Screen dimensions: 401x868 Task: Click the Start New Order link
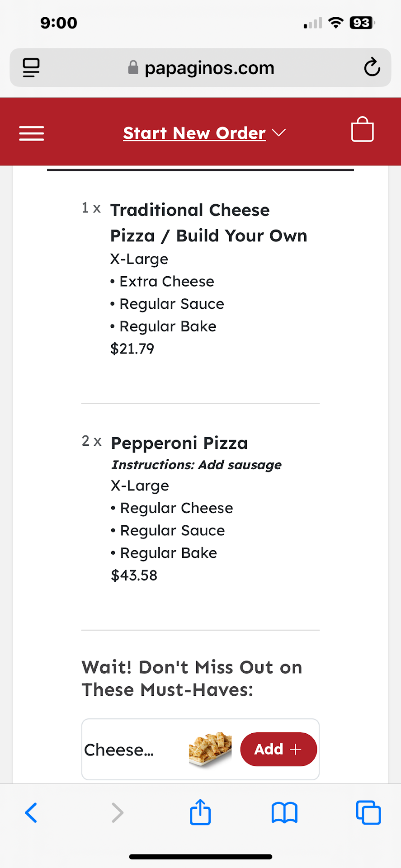pyautogui.click(x=194, y=133)
